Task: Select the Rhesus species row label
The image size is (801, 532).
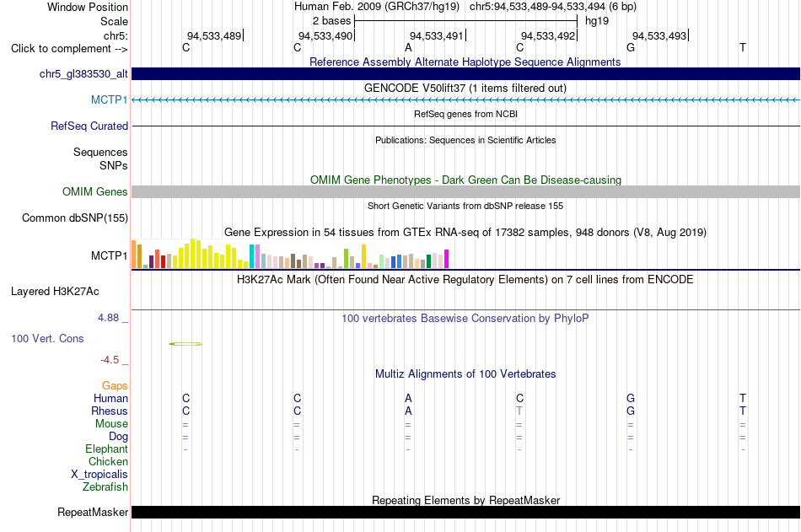Action: pos(110,411)
